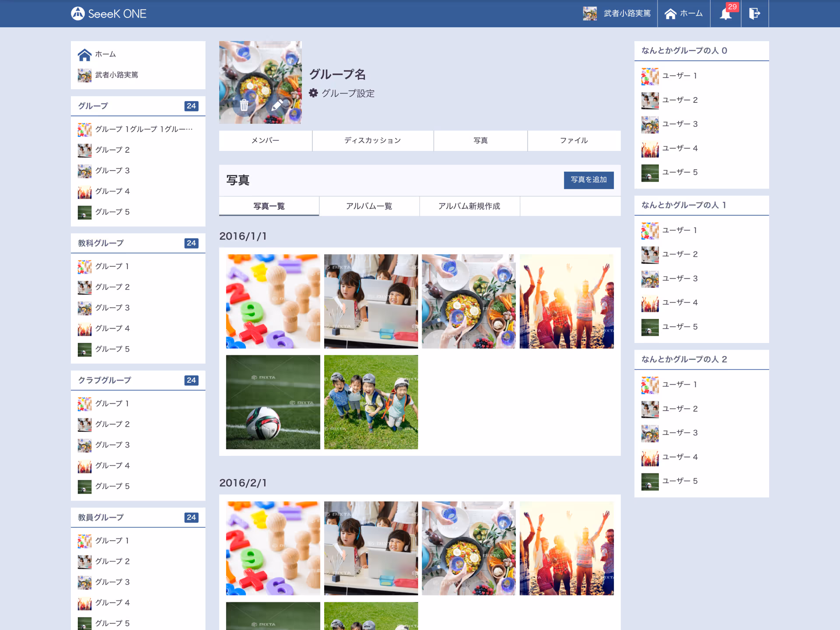Click ユーザー 4 avatar in group 2 panel
This screenshot has width=840, height=630.
[x=650, y=457]
